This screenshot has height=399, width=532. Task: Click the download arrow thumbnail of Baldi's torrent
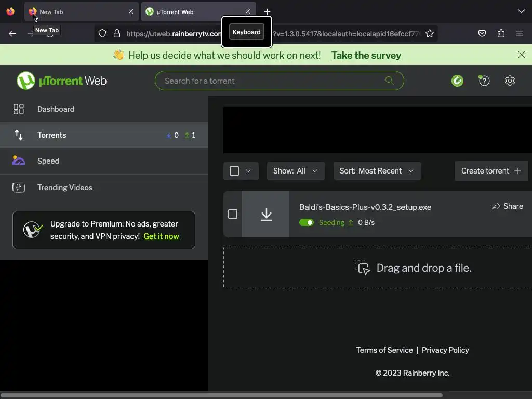[x=265, y=214]
